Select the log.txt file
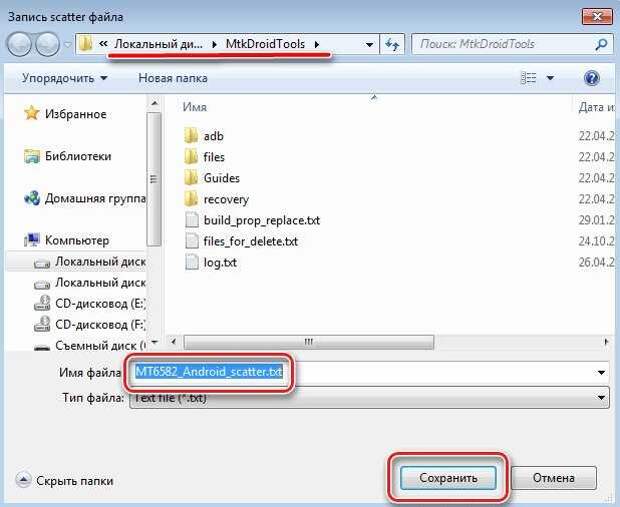The height and width of the screenshot is (507, 620). (218, 262)
